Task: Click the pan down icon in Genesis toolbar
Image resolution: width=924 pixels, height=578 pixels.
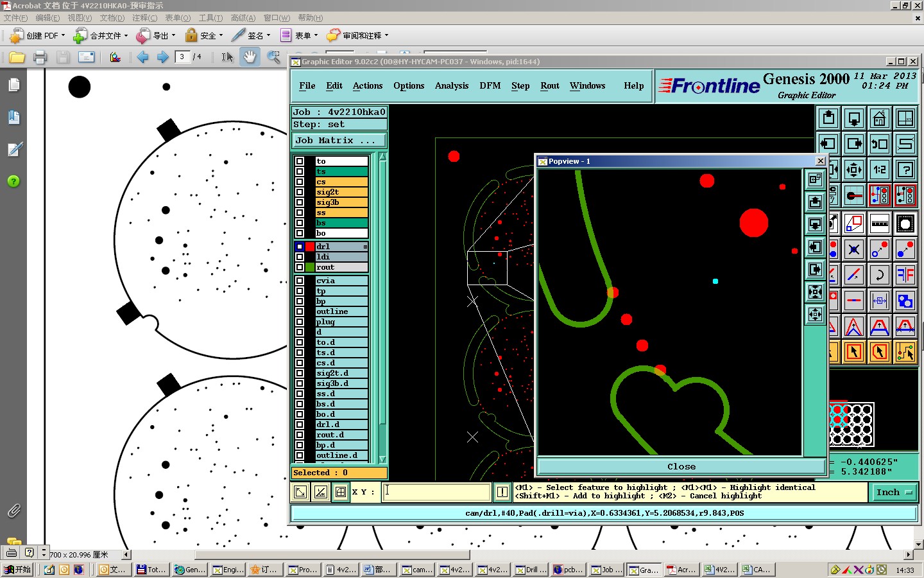Action: (854, 118)
